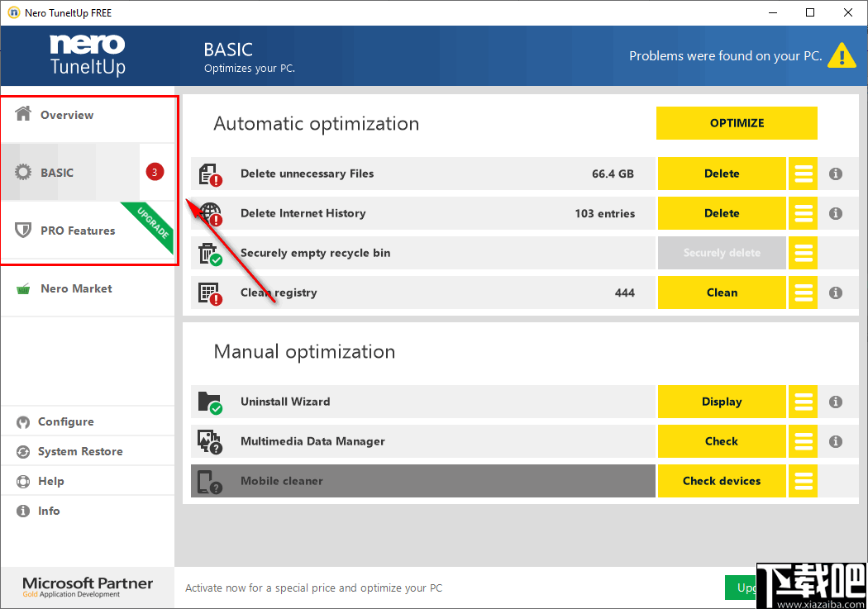This screenshot has height=609, width=868.
Task: Click the recycle bin icon
Action: coord(209,253)
